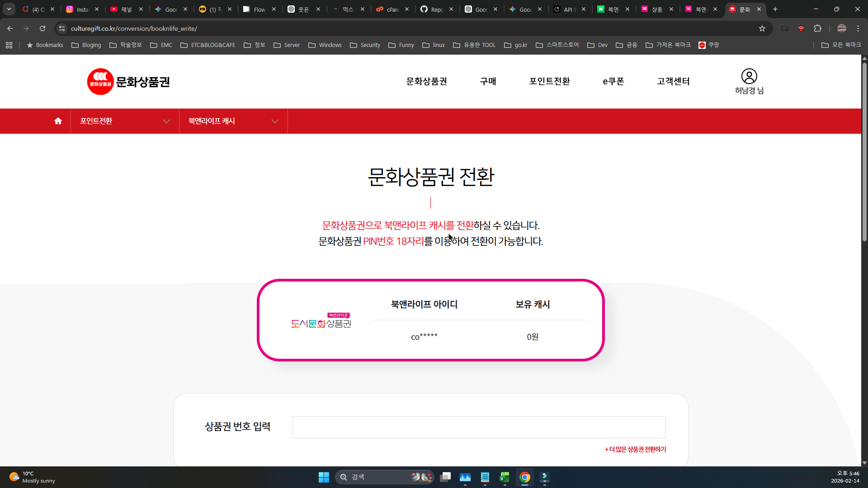This screenshot has width=868, height=488.
Task: Launch Filmora from the taskbar
Action: tap(545, 478)
